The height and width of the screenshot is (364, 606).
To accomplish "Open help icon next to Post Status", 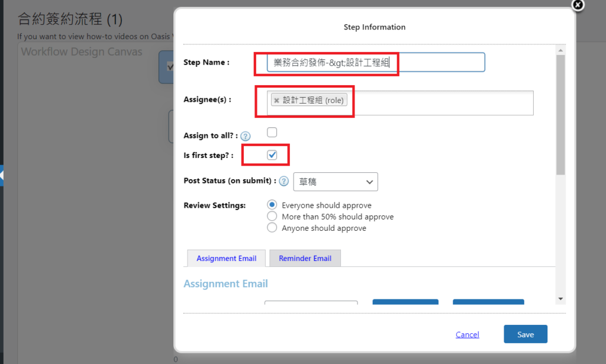I will click(x=283, y=181).
